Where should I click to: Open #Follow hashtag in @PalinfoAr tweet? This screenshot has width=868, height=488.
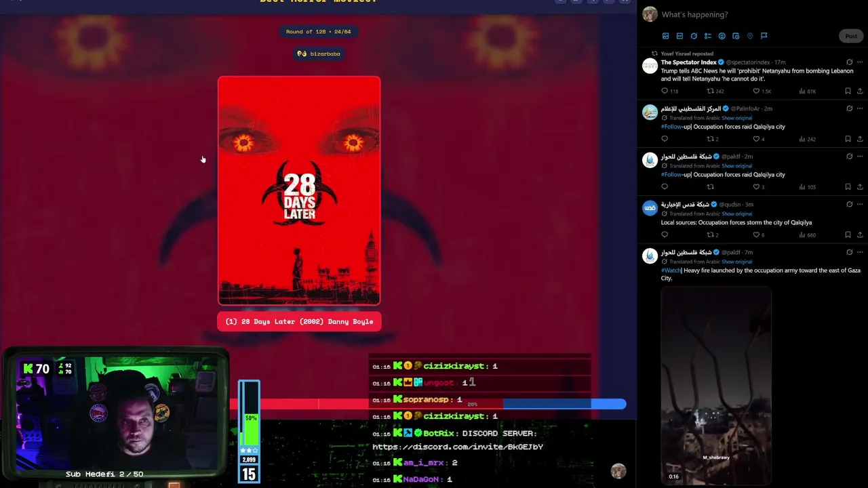point(671,127)
